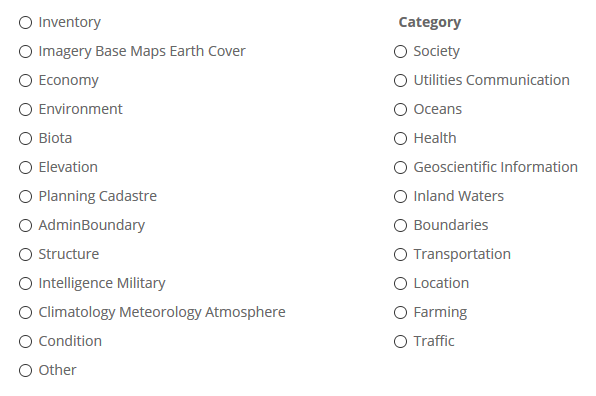The width and height of the screenshot is (596, 396).
Task: Select Utilities Communication radio button
Action: point(400,81)
